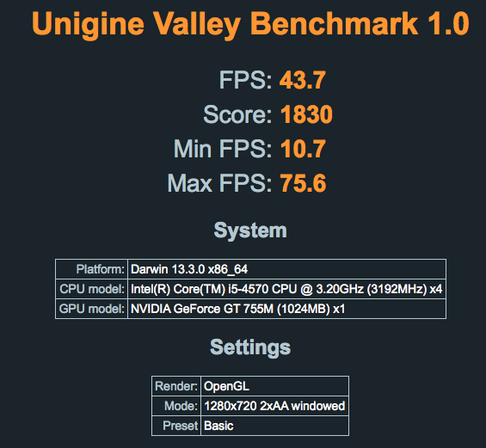Click the Score value 1830
Image resolution: width=486 pixels, height=448 pixels.
306,114
